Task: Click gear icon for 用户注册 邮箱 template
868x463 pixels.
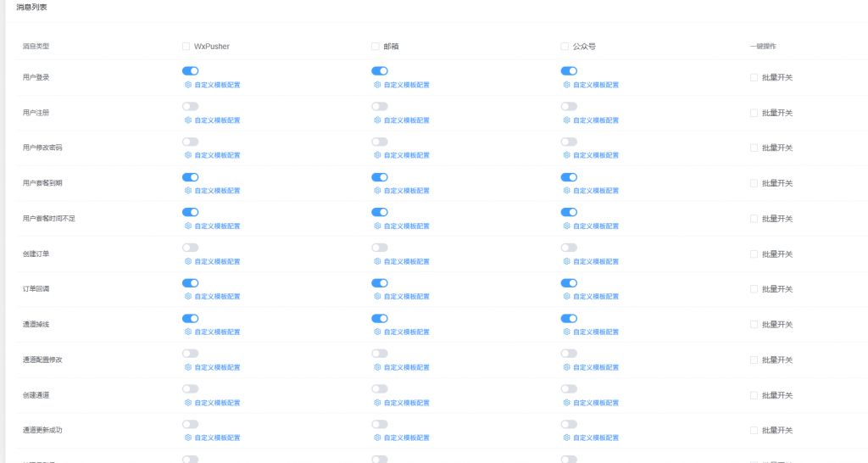Action: pyautogui.click(x=378, y=120)
